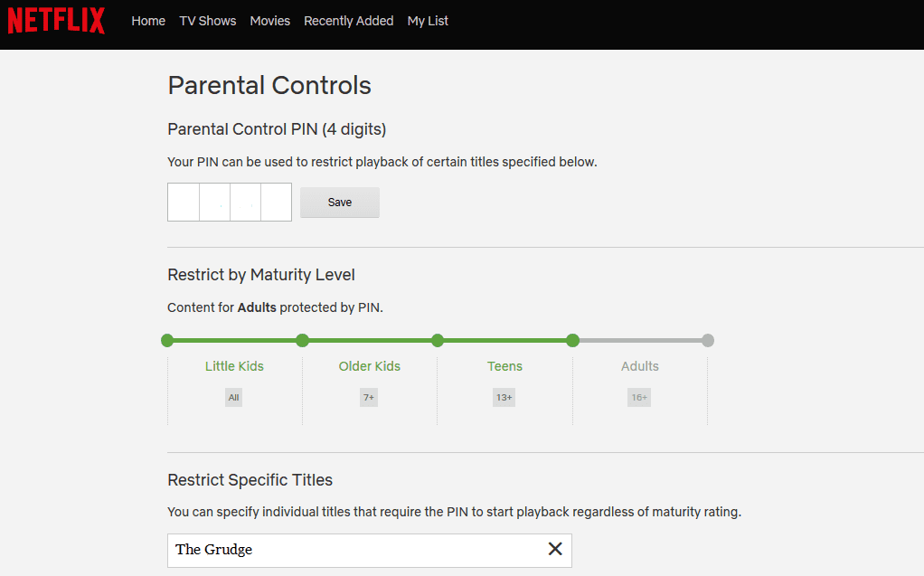Image resolution: width=924 pixels, height=576 pixels.
Task: Click the Adults maturity level label
Action: tap(640, 366)
